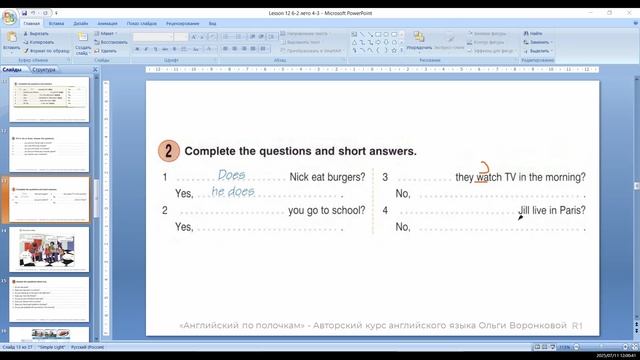Click the Paste (Вставить) clipboard icon
The height and width of the screenshot is (360, 640).
(x=11, y=38)
